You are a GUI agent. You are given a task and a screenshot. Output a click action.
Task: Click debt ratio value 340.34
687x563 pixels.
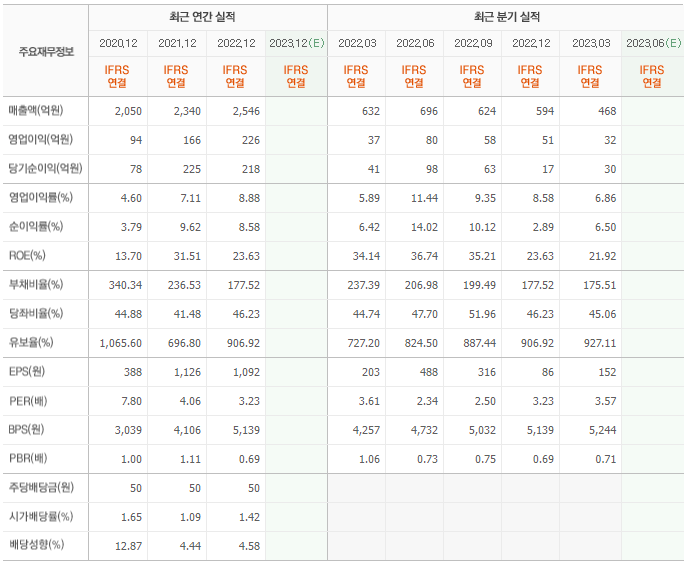(x=125, y=285)
